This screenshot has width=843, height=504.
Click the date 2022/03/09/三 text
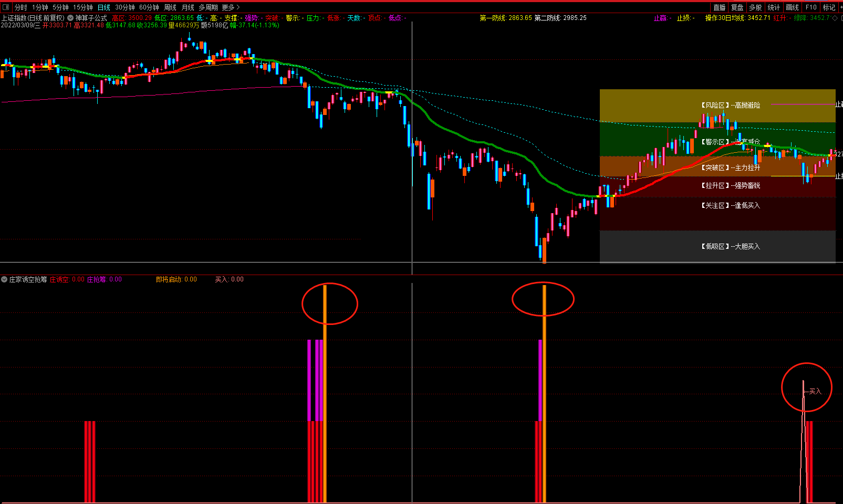pyautogui.click(x=20, y=25)
